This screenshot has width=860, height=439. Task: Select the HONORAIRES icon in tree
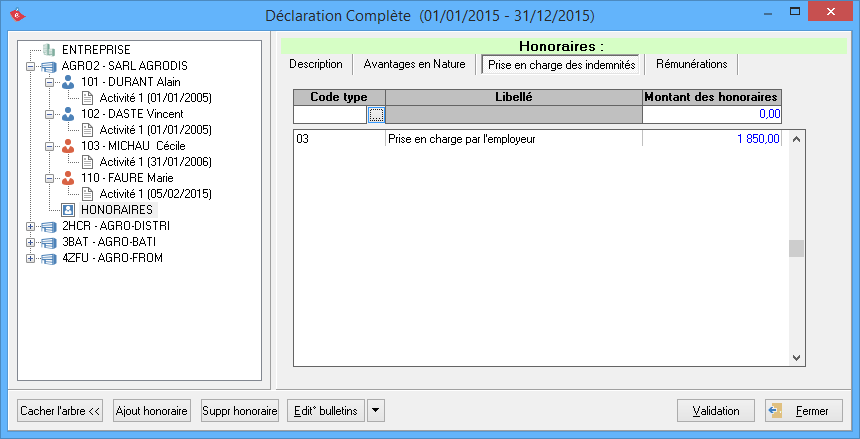(68, 210)
